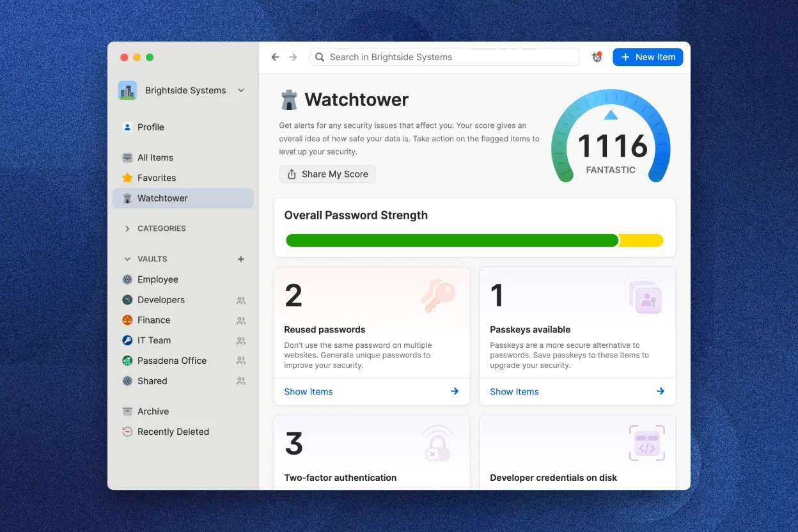
Task: Click the Pasadena Office vault icon
Action: (127, 361)
